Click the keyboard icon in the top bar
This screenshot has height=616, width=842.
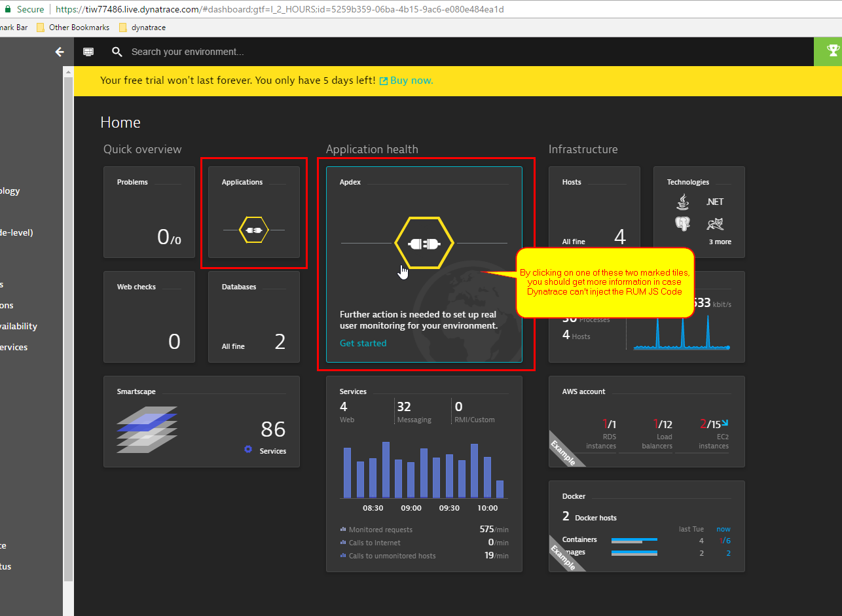click(88, 52)
